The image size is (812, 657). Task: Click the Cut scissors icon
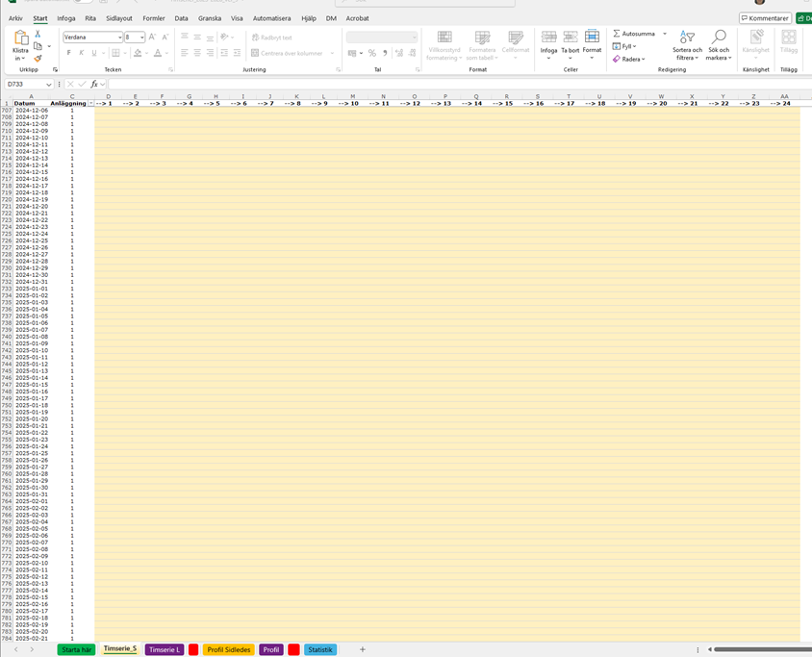(38, 34)
